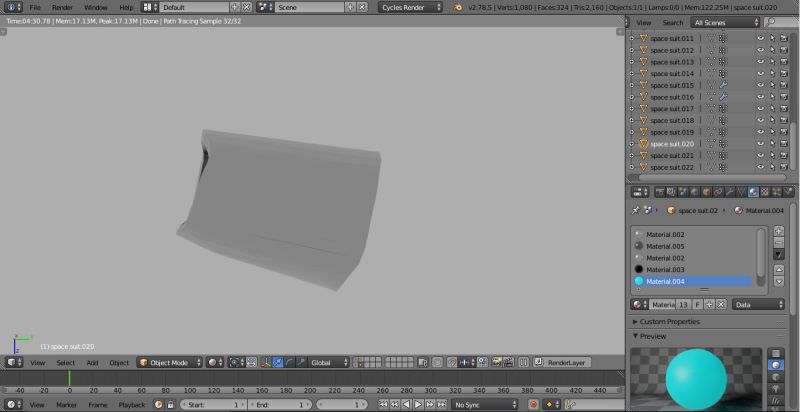Hide space suit.011 with eye icon
Screen dimensions: 800x412
(x=761, y=38)
